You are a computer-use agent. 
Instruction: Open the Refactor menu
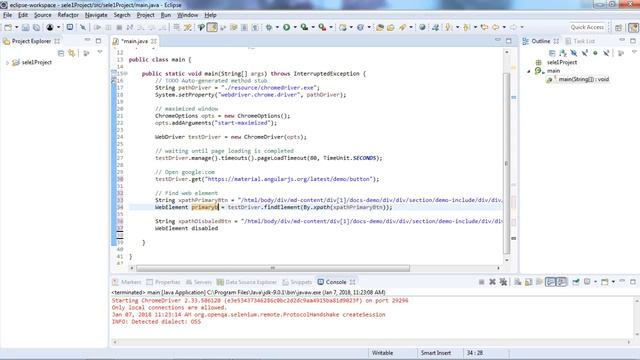(68, 15)
